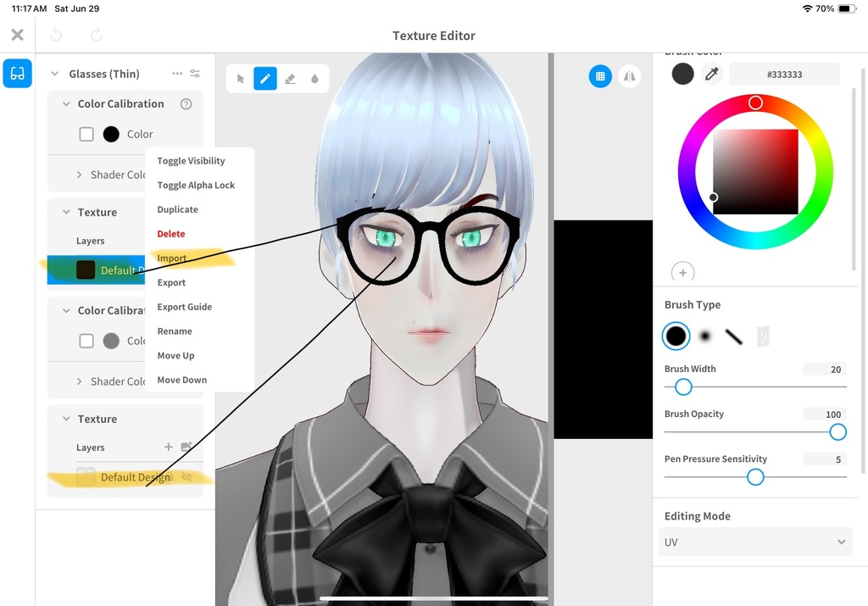Collapse the truncated second Color Calibration section
This screenshot has height=606, width=868.
click(66, 310)
